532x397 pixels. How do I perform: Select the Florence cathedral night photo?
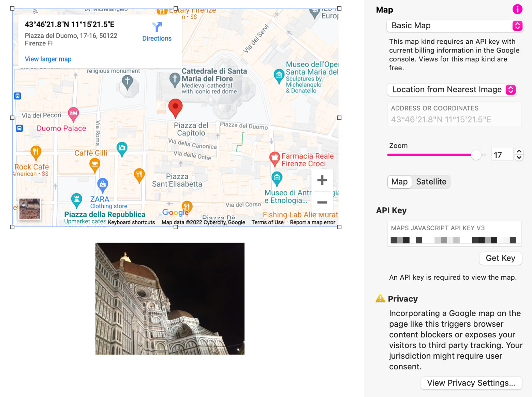click(170, 298)
